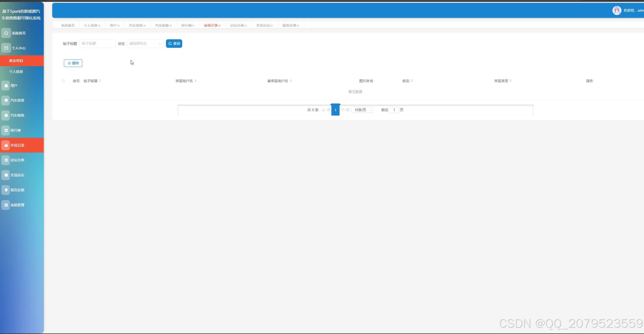
Task: Close the 汽车信息 tab with its X
Action: tap(145, 26)
